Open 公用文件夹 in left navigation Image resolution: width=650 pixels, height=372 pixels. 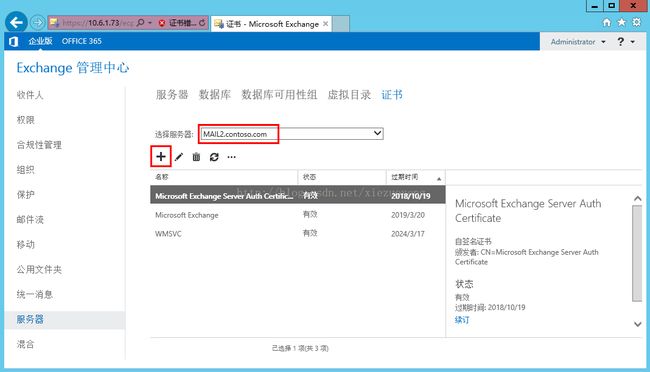pos(39,269)
